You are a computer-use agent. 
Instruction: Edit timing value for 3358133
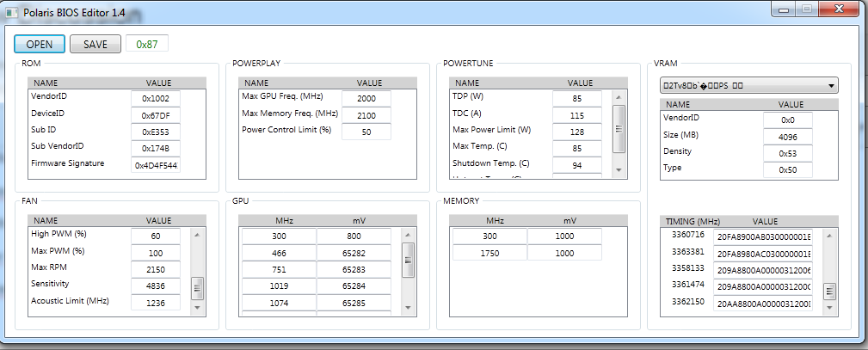763,270
